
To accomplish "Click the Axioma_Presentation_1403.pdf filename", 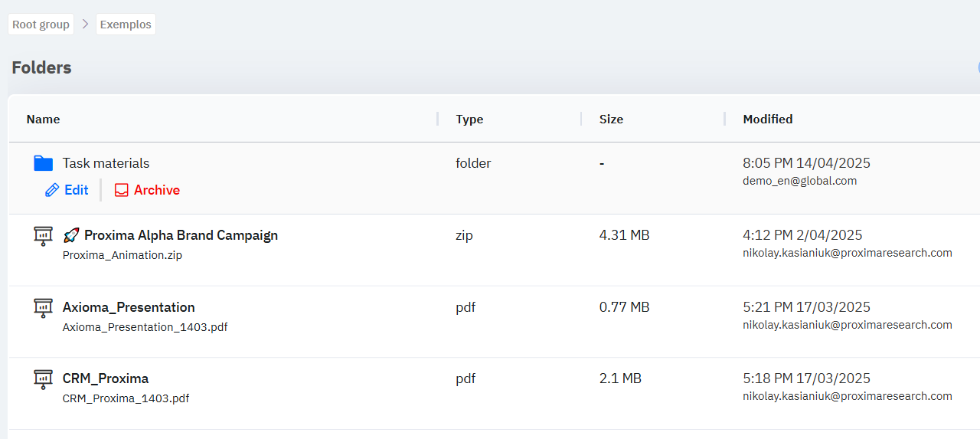I will [x=145, y=327].
